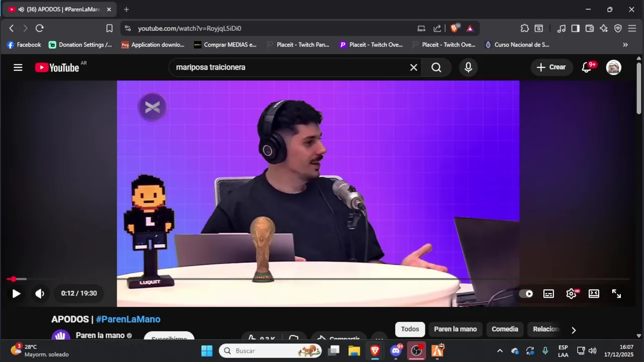Expand hidden bookmarks chevron
Image resolution: width=644 pixels, height=362 pixels.
(x=625, y=45)
